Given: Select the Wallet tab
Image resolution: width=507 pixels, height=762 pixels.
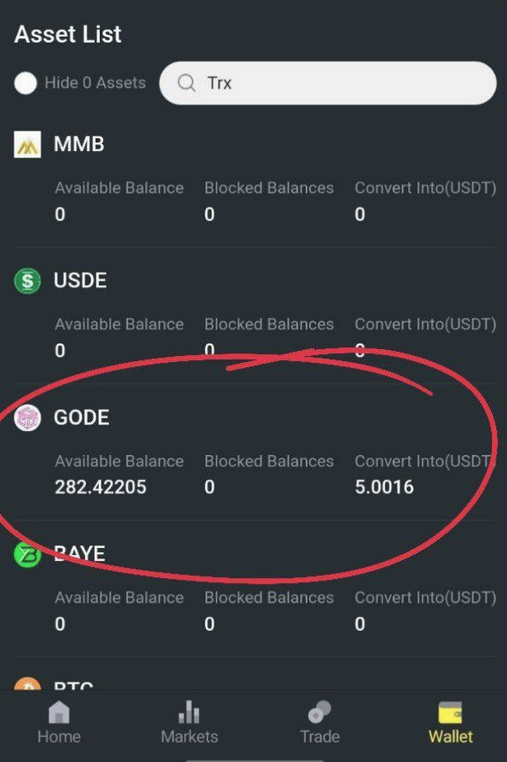Looking at the screenshot, I should click(450, 722).
